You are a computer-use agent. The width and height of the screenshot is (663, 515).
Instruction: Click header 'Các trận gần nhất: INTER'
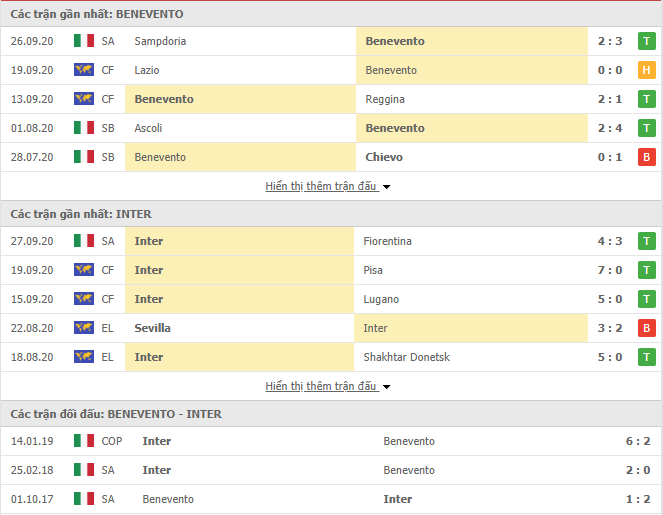click(81, 214)
